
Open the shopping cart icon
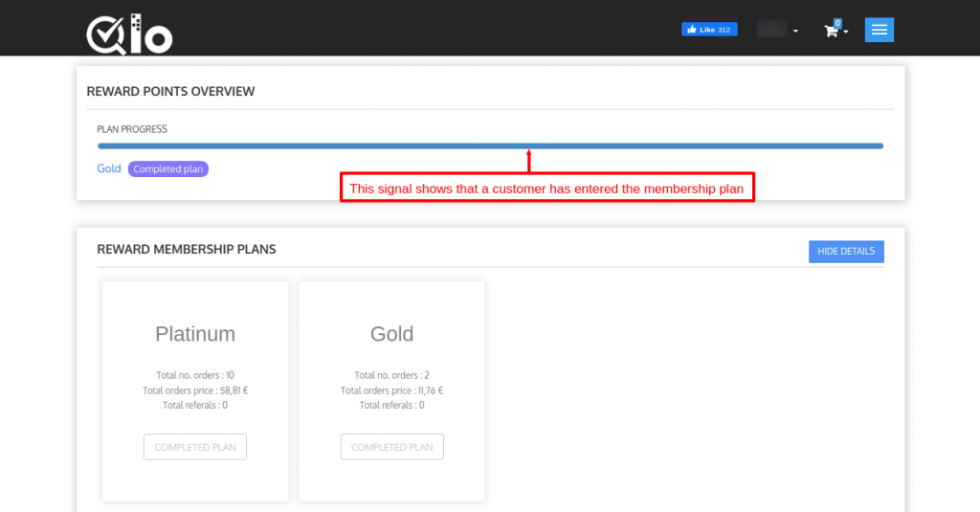(831, 32)
